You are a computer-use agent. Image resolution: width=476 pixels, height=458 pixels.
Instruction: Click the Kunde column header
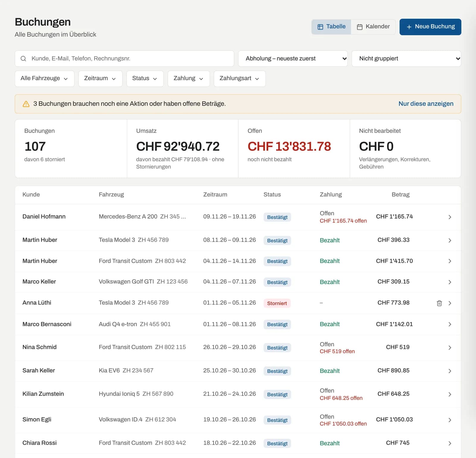click(31, 194)
